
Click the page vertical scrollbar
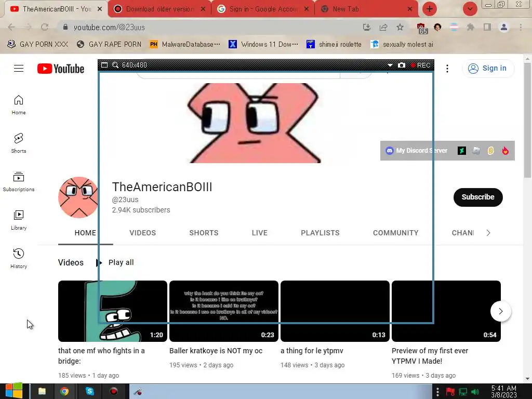(x=527, y=121)
